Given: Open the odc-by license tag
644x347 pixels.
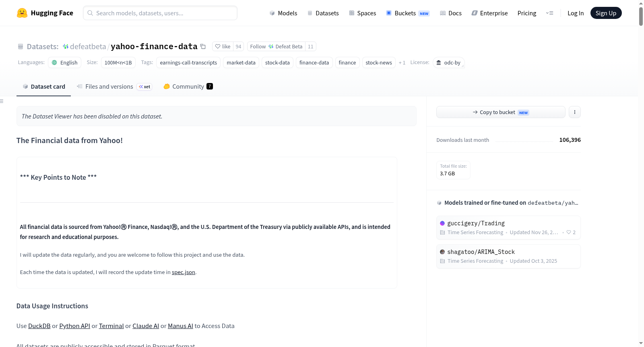Looking at the screenshot, I should 449,63.
